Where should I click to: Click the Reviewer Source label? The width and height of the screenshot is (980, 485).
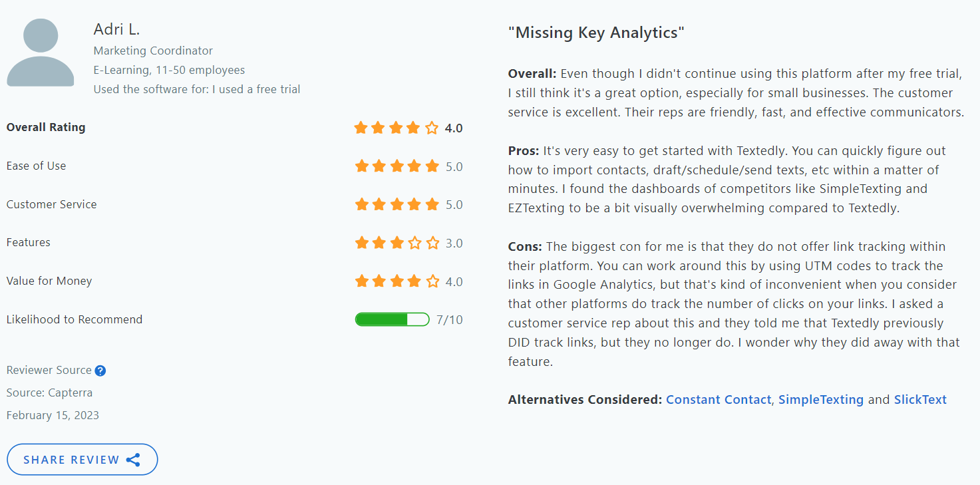tap(49, 371)
